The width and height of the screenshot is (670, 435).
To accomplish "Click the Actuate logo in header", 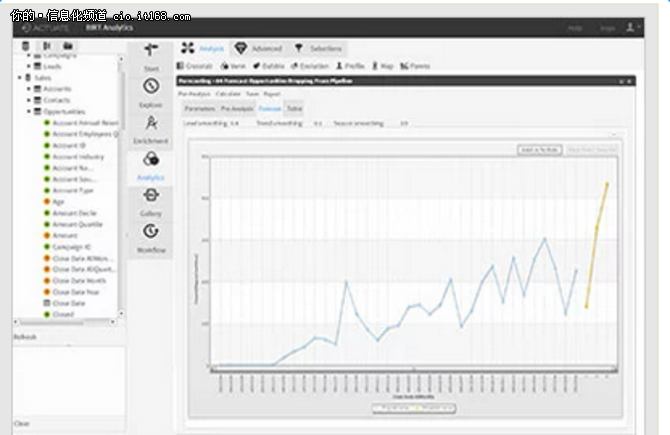I will point(45,28).
